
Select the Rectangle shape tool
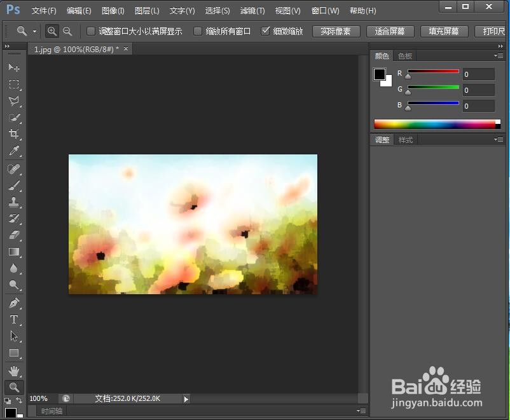coord(13,353)
